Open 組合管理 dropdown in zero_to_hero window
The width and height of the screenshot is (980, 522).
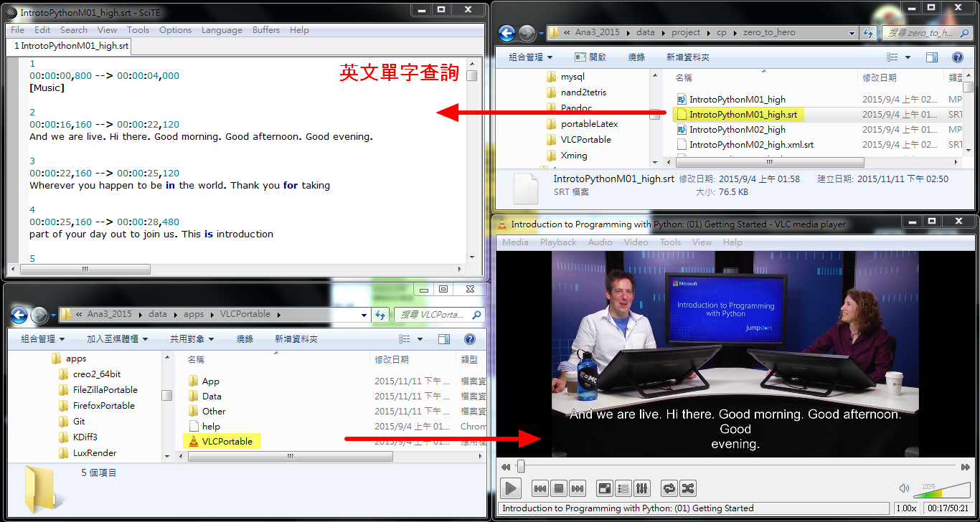(531, 57)
